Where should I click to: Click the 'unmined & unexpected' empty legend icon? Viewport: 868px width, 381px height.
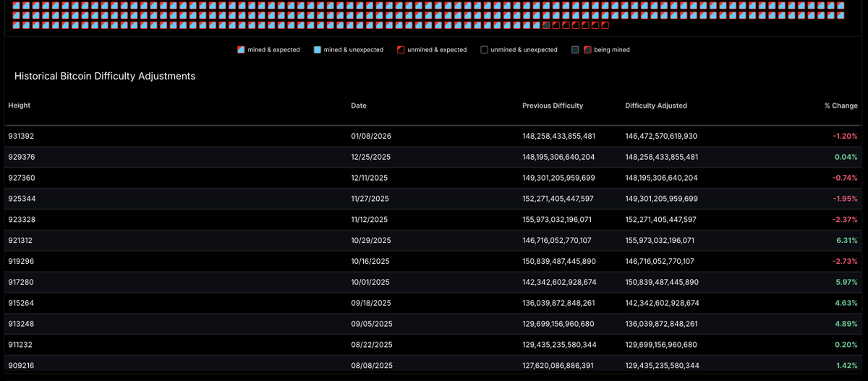click(484, 50)
